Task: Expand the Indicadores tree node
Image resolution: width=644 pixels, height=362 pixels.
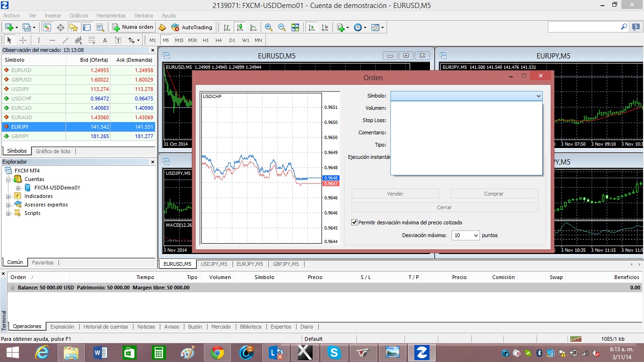Action: click(x=8, y=196)
